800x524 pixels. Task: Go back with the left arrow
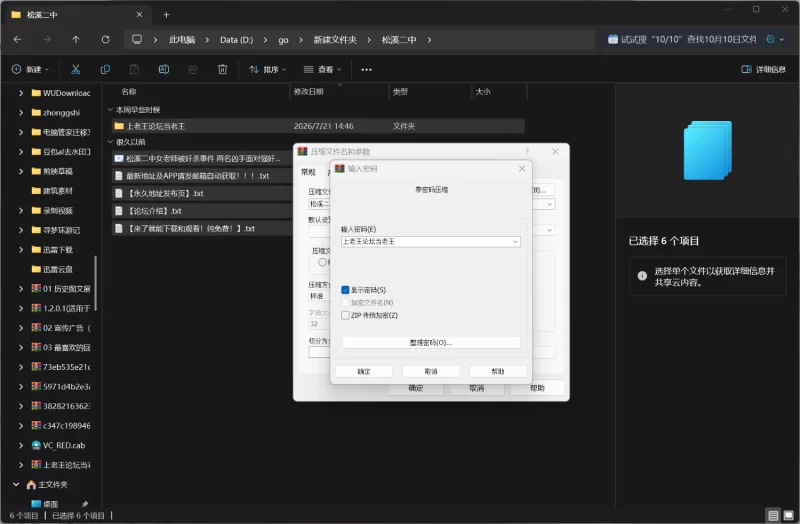click(17, 39)
